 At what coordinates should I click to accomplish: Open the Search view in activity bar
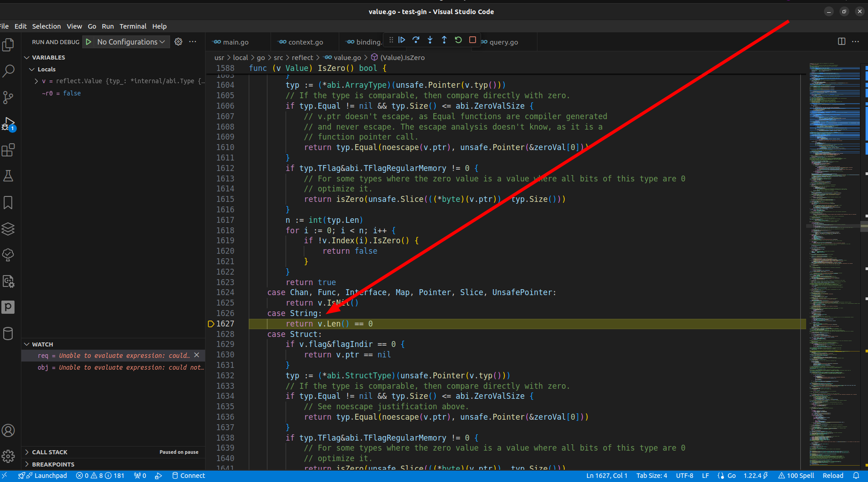pyautogui.click(x=8, y=70)
